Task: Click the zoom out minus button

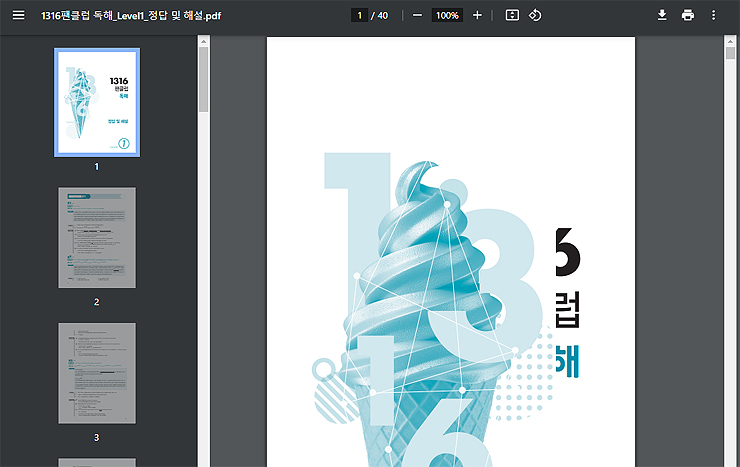Action: [x=417, y=16]
